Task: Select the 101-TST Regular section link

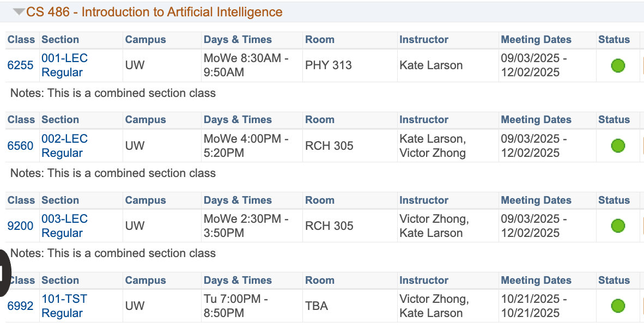Action: 64,306
